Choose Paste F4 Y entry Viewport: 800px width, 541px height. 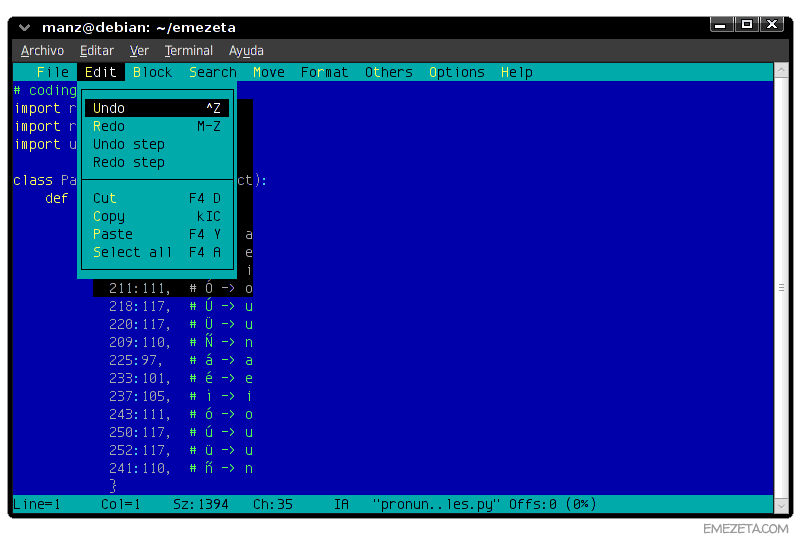click(x=157, y=234)
